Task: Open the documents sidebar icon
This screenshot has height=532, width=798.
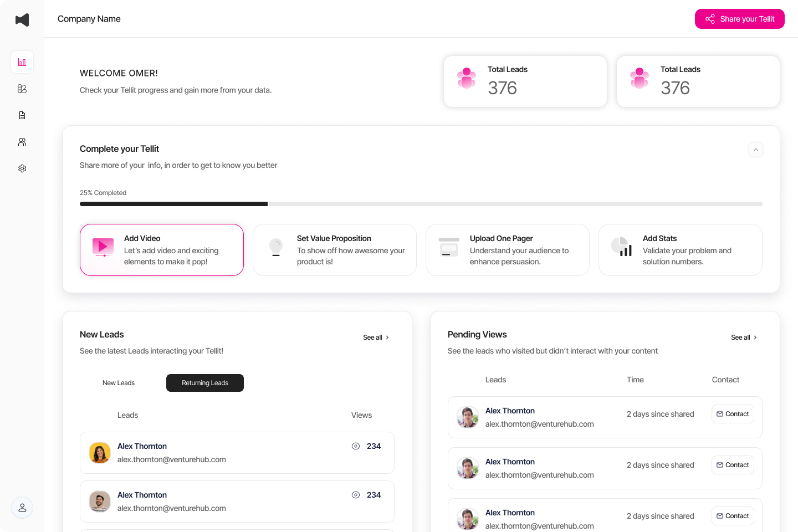Action: click(22, 115)
